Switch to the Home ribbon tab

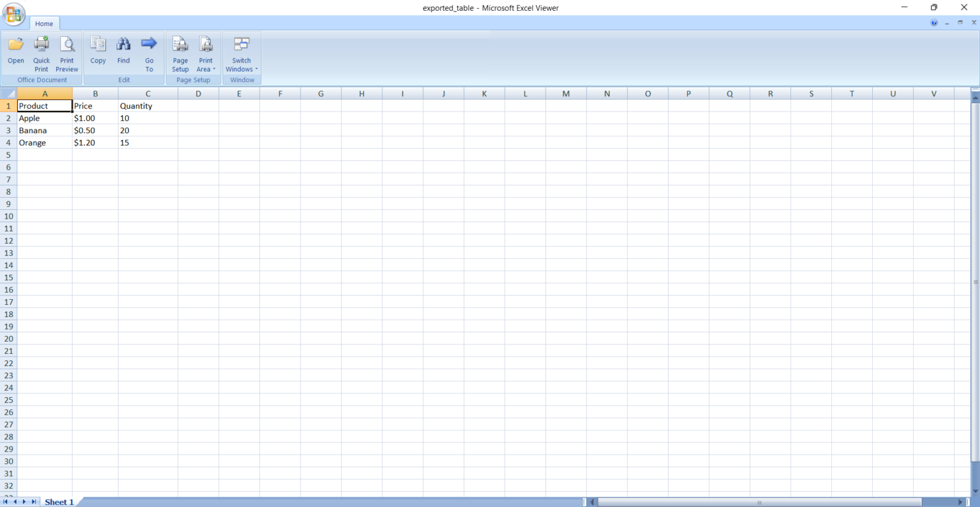tap(44, 24)
